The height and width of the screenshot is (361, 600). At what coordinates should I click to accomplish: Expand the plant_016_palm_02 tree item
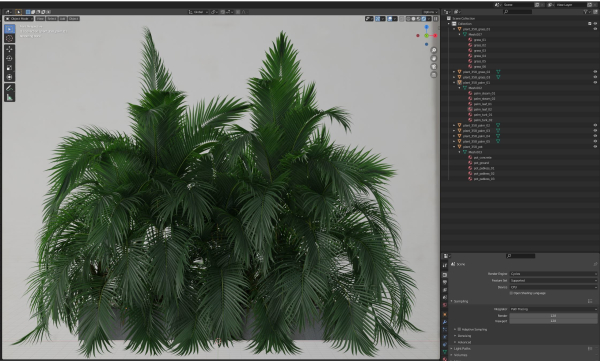tap(454, 125)
